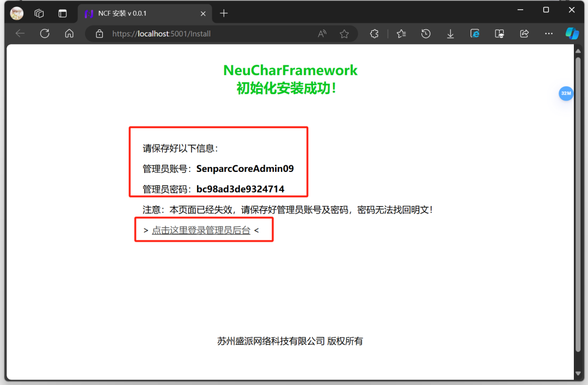Screen dimensions: 588x385
Task: Click admin account SenparcCoreAdmin09 text
Action: click(x=245, y=169)
